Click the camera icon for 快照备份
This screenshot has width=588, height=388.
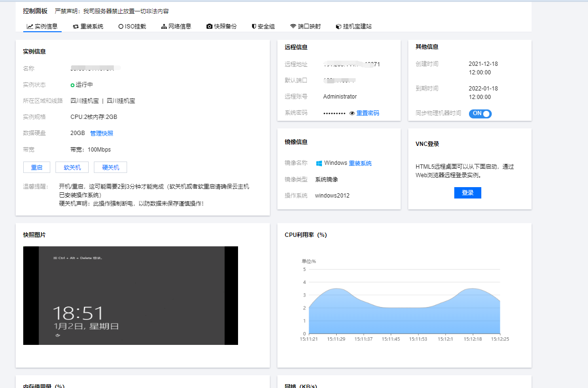tap(209, 27)
